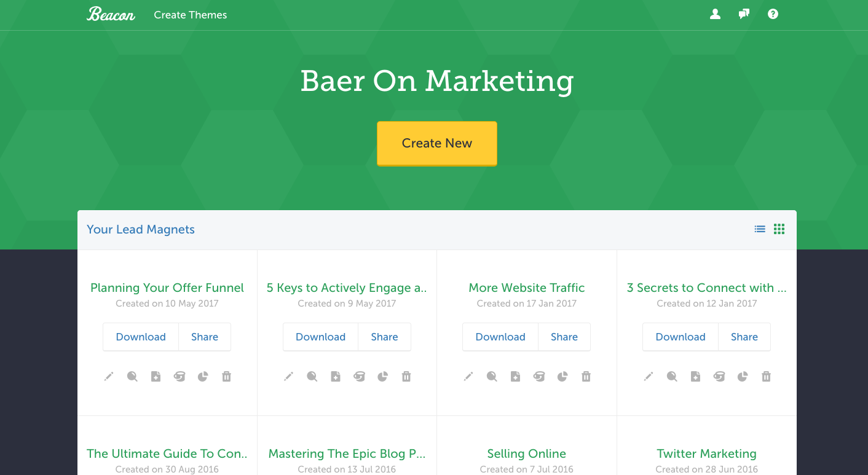Click the help question mark icon
The image size is (868, 475).
[x=773, y=14]
